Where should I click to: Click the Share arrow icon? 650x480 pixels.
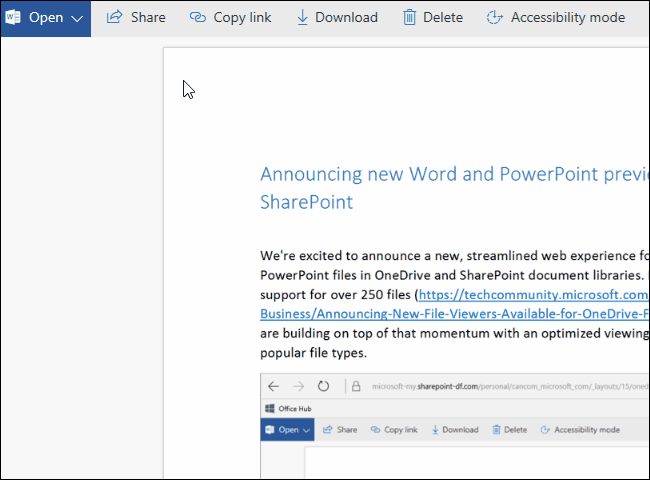coord(114,17)
